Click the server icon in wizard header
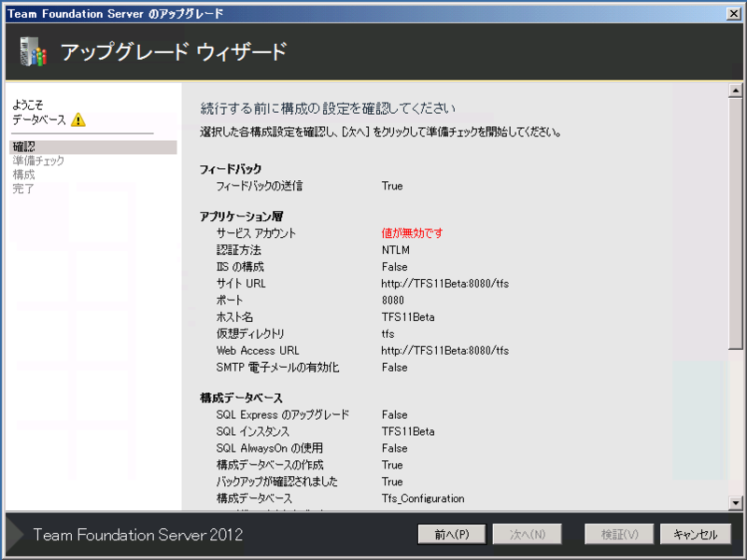747x560 pixels. tap(33, 51)
